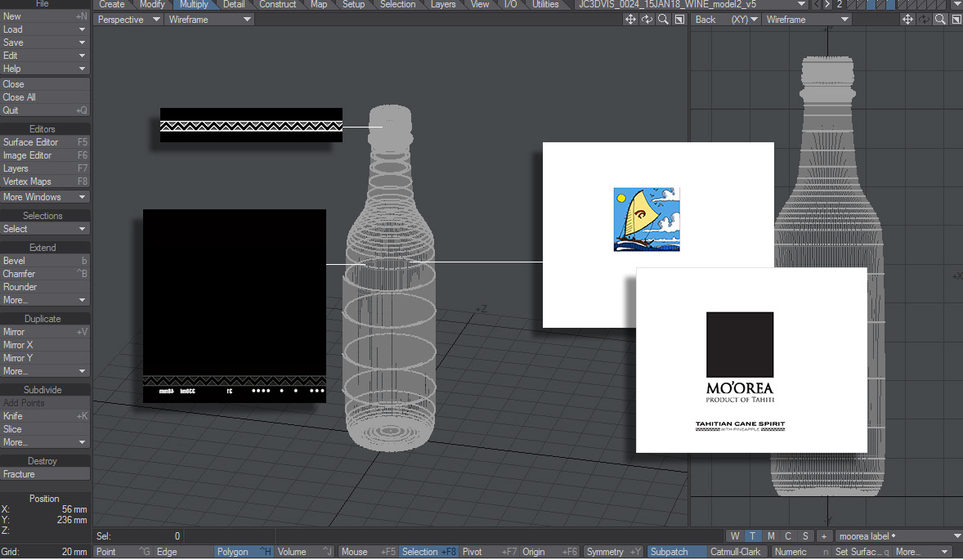Activate the Rounder tool
The width and height of the screenshot is (963, 560).
(45, 287)
